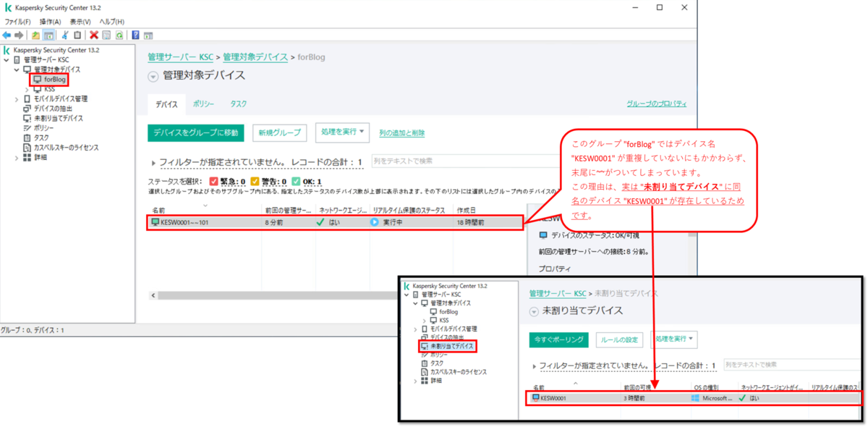Expand the 詳細 tree node
868x427 pixels.
tap(17, 158)
